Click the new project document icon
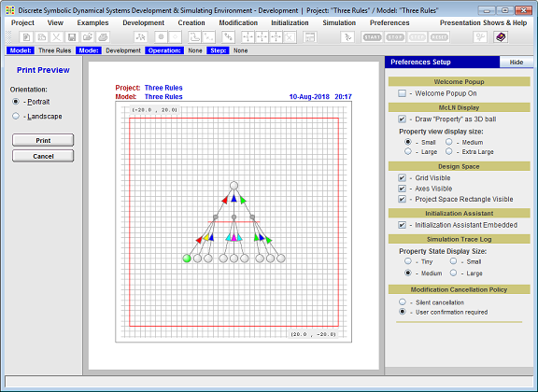This screenshot has height=392, width=538. [x=26, y=37]
